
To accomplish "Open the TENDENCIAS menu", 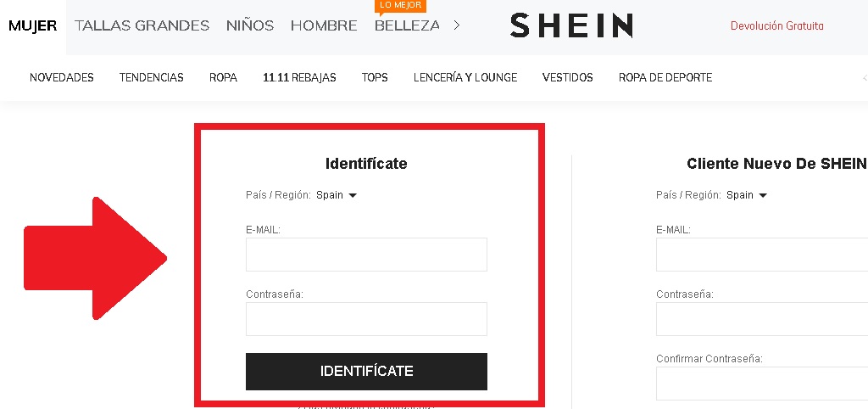I will click(x=151, y=78).
